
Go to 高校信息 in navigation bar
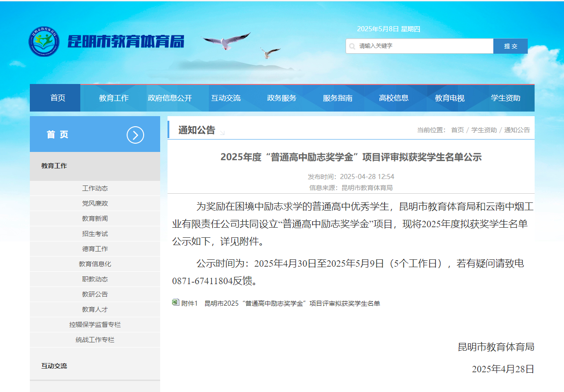[393, 98]
